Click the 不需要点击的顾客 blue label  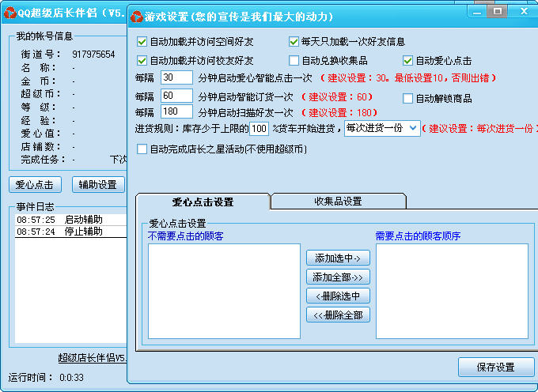(x=186, y=236)
